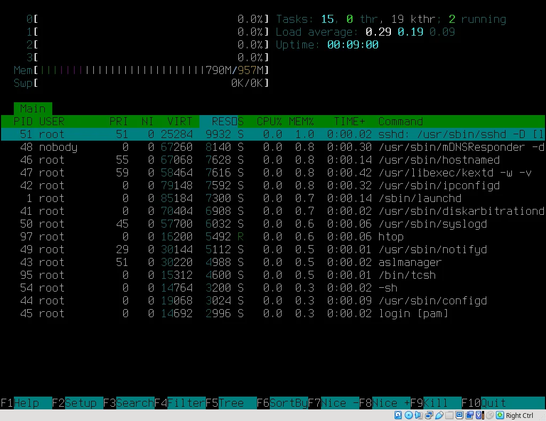This screenshot has height=421, width=546.
Task: Select the /usr/sbin/notifyd process row
Action: click(x=273, y=250)
